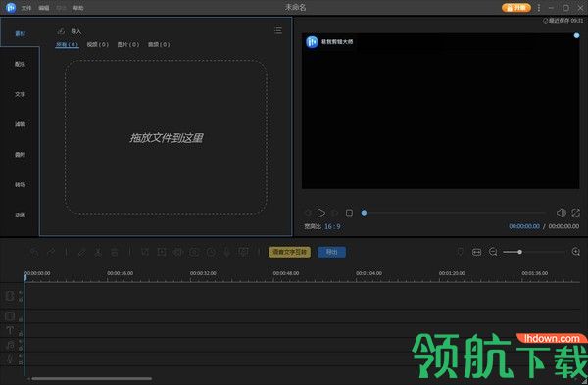The height and width of the screenshot is (385, 588).
Task: Stop the preview playback
Action: pos(349,213)
